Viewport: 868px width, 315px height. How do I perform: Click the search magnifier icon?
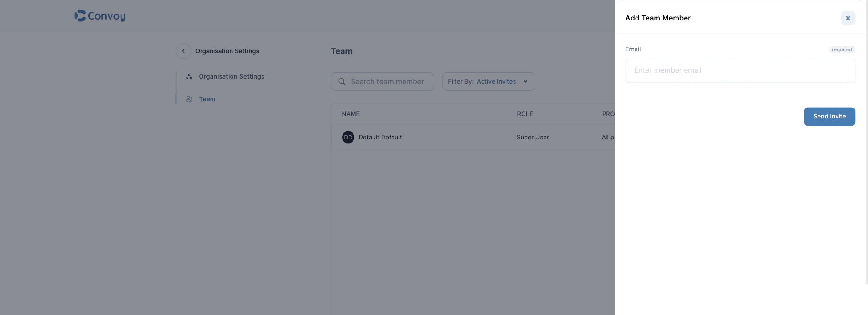tap(342, 81)
